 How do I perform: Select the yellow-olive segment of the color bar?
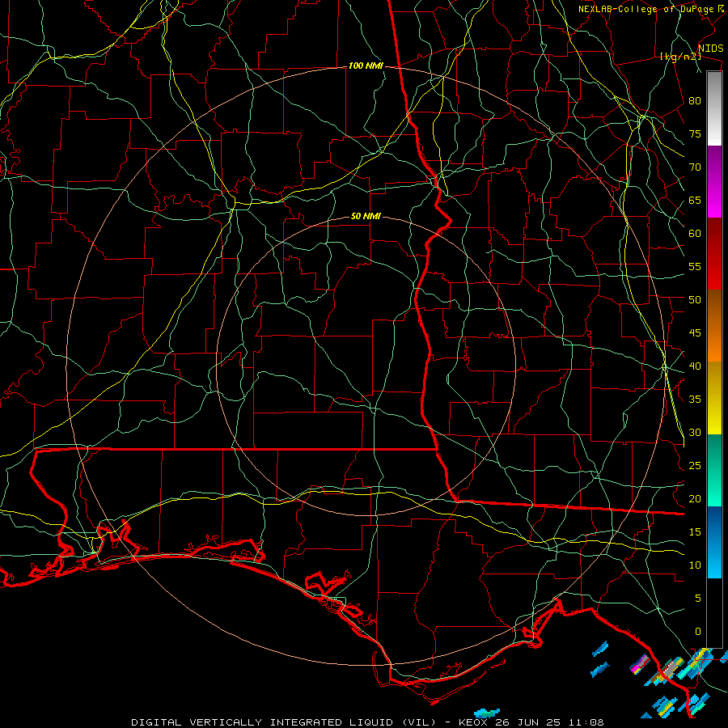pos(714,398)
